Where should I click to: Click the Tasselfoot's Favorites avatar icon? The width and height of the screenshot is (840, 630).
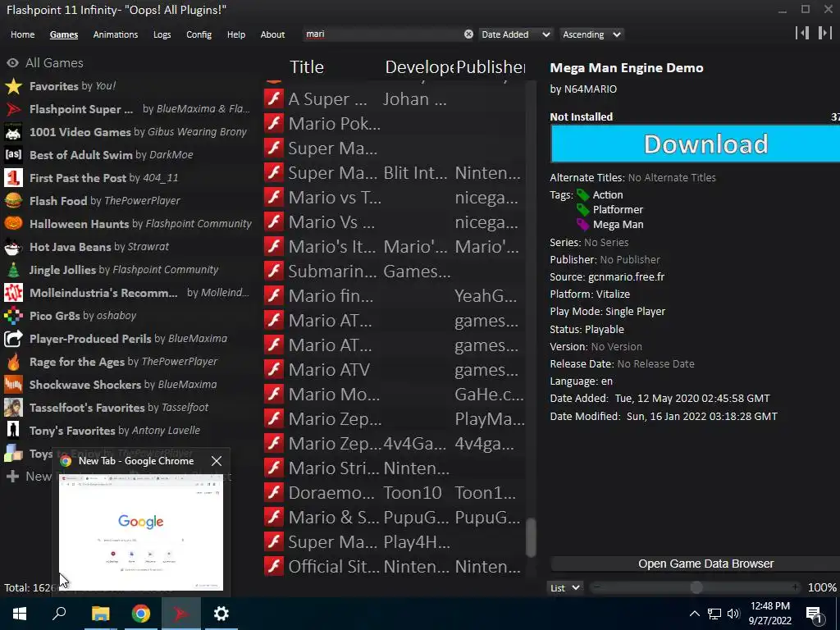[13, 408]
